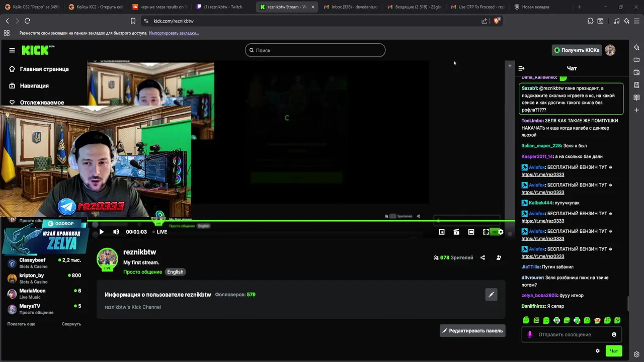Send message with the green Чат button

(x=614, y=351)
